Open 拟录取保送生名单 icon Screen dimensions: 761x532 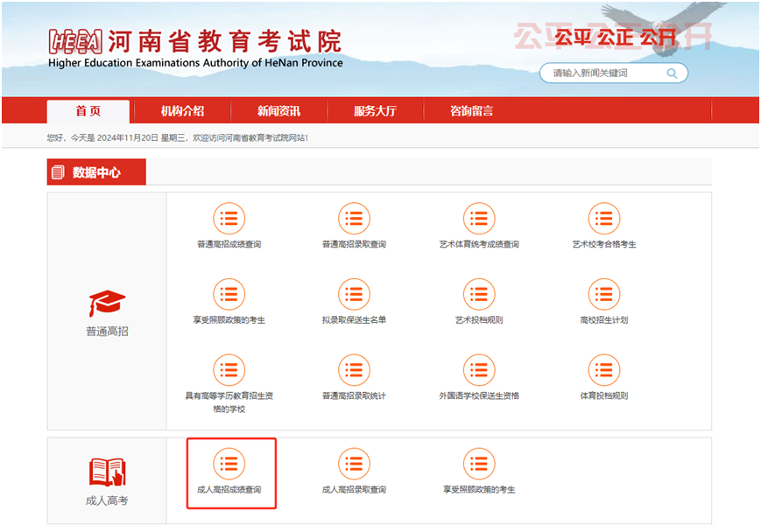[x=354, y=295]
